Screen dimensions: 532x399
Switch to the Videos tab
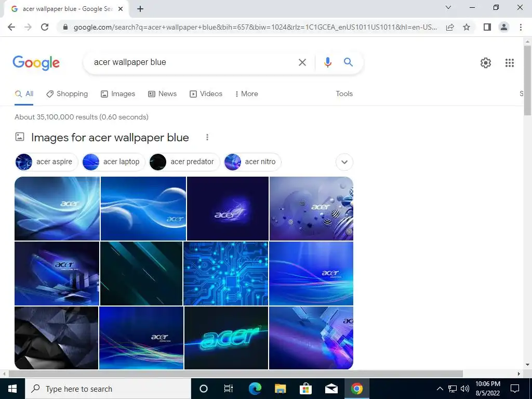pyautogui.click(x=206, y=94)
